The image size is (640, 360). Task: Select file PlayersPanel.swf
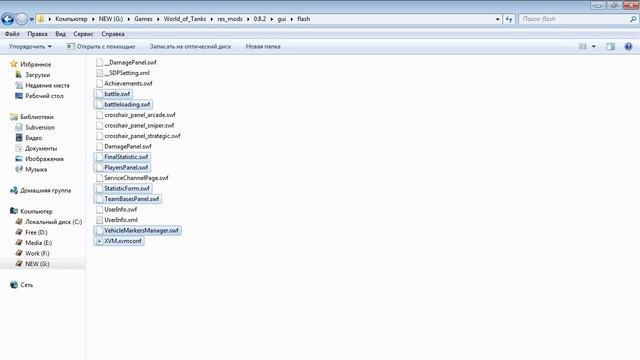click(x=122, y=168)
